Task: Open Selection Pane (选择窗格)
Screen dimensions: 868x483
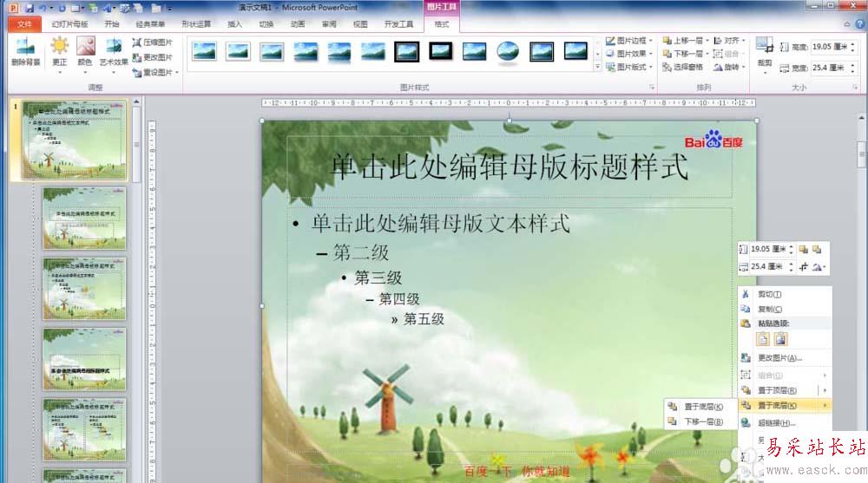Action: click(x=682, y=67)
